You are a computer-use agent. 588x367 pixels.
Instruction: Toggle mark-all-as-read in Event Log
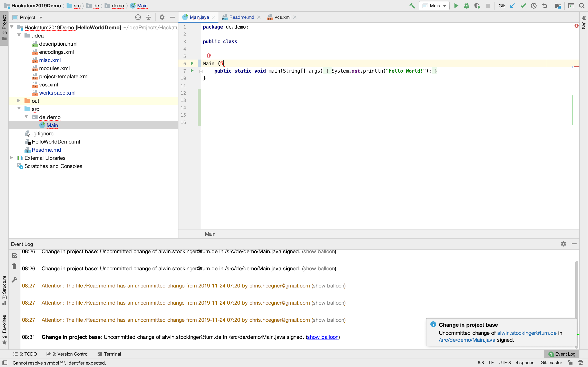14,255
